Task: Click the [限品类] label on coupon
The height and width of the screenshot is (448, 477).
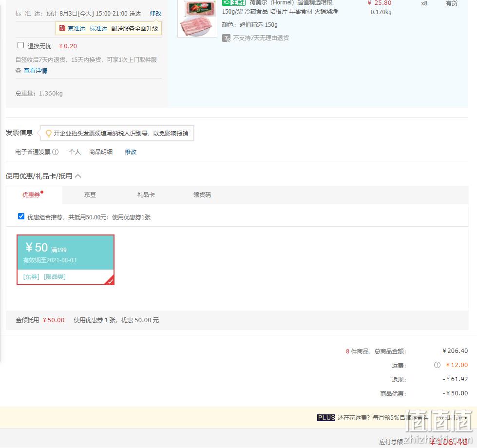Action: tap(55, 277)
